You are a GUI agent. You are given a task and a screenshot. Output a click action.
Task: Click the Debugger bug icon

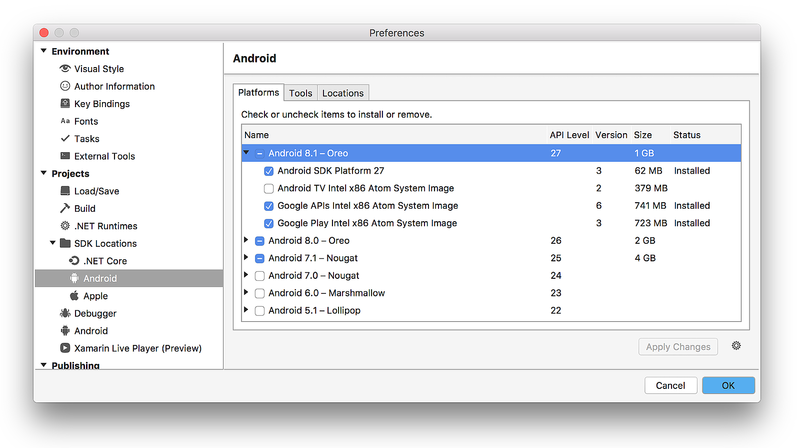click(65, 313)
